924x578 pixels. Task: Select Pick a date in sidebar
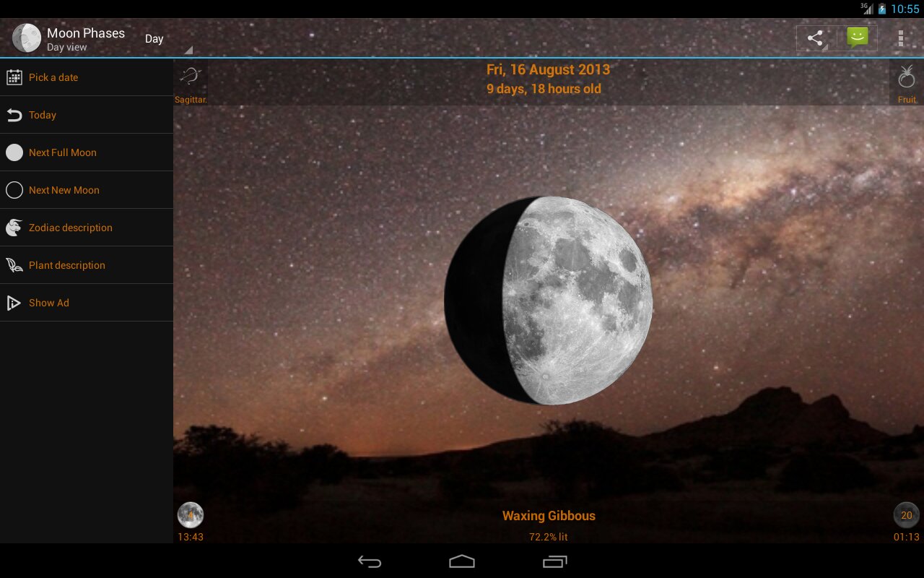(87, 77)
